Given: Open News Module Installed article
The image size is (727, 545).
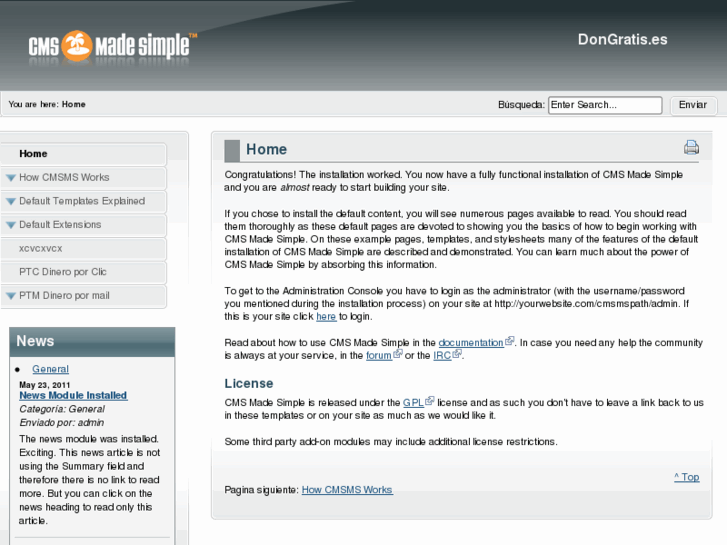Looking at the screenshot, I should coord(73,395).
